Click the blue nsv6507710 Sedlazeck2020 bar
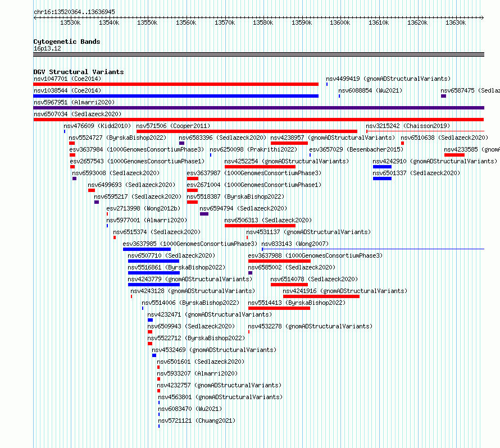This screenshot has height=448, width=500. [x=153, y=261]
